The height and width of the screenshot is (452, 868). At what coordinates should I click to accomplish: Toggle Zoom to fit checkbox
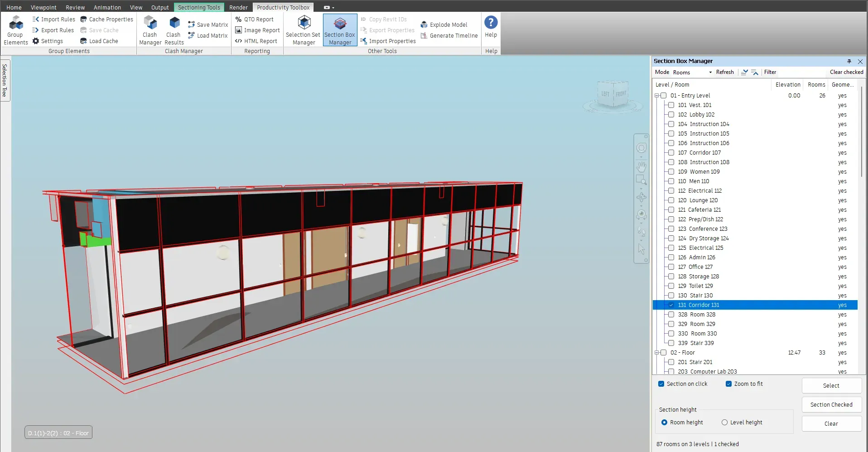coord(728,384)
